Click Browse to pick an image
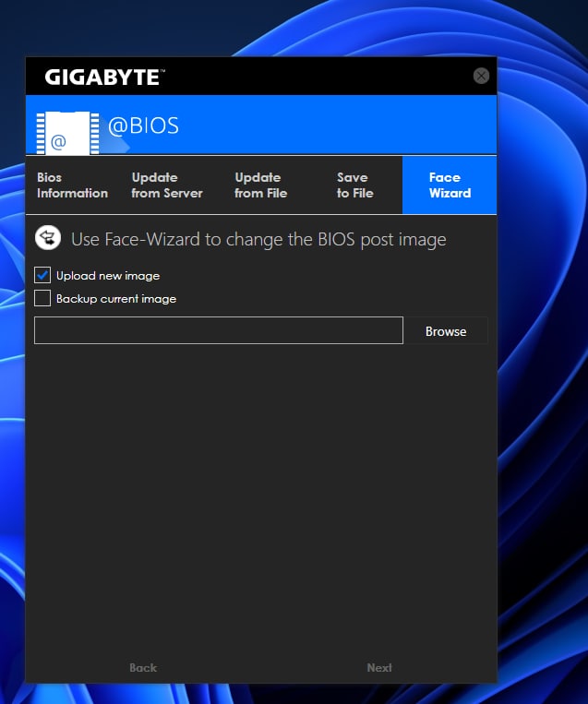This screenshot has height=704, width=588. tap(446, 331)
